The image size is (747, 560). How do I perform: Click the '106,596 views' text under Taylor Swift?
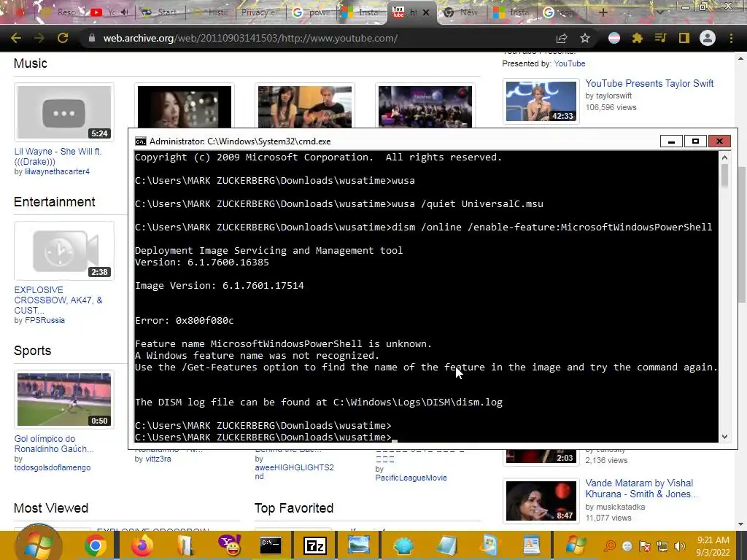click(x=611, y=108)
